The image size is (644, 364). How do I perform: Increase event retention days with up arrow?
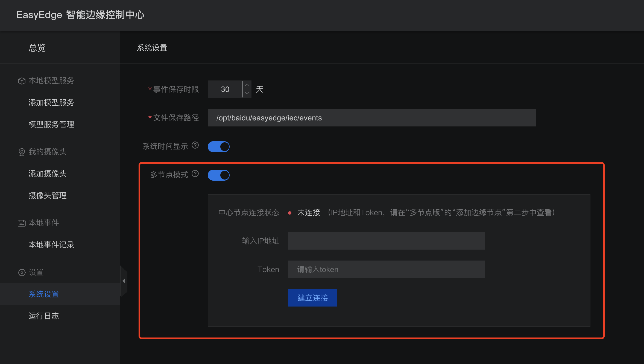pos(247,85)
